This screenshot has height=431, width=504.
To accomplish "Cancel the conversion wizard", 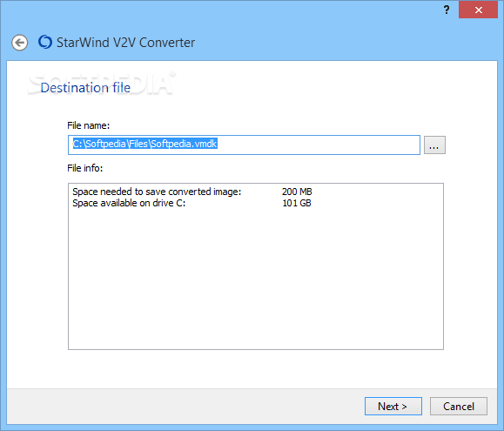I will coord(459,407).
